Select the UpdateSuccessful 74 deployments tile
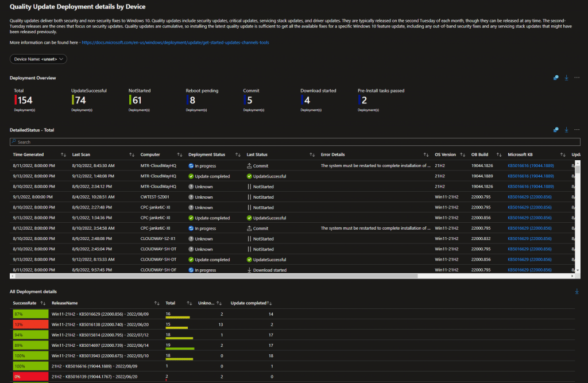The image size is (588, 383). 89,100
